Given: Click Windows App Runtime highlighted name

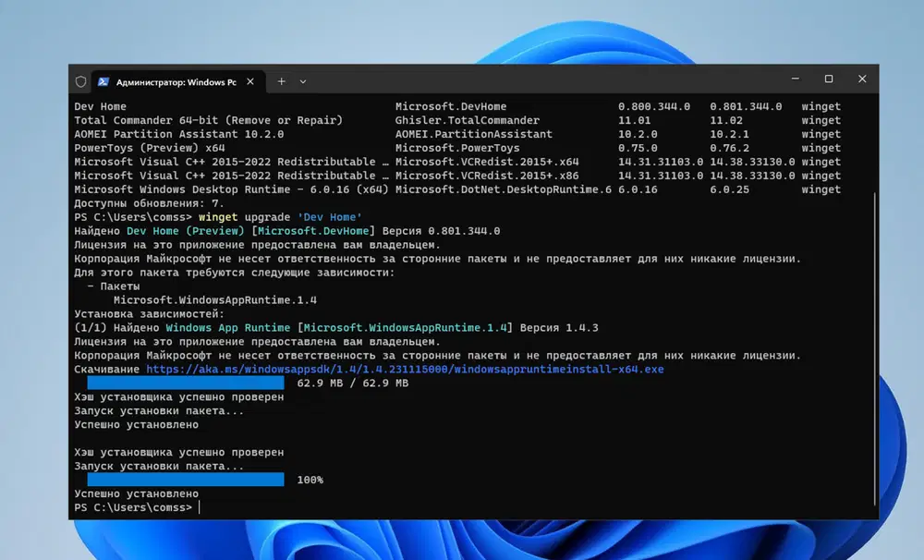Looking at the screenshot, I should [x=228, y=328].
